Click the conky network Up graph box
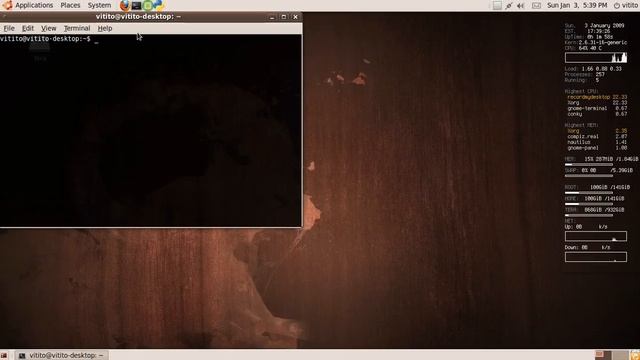 [x=596, y=236]
